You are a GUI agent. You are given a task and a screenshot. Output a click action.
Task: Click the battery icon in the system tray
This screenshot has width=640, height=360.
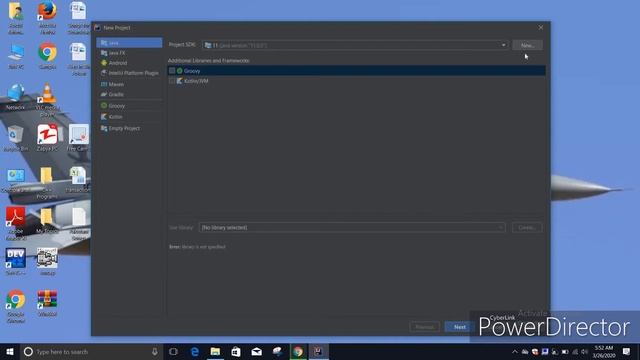(x=565, y=351)
